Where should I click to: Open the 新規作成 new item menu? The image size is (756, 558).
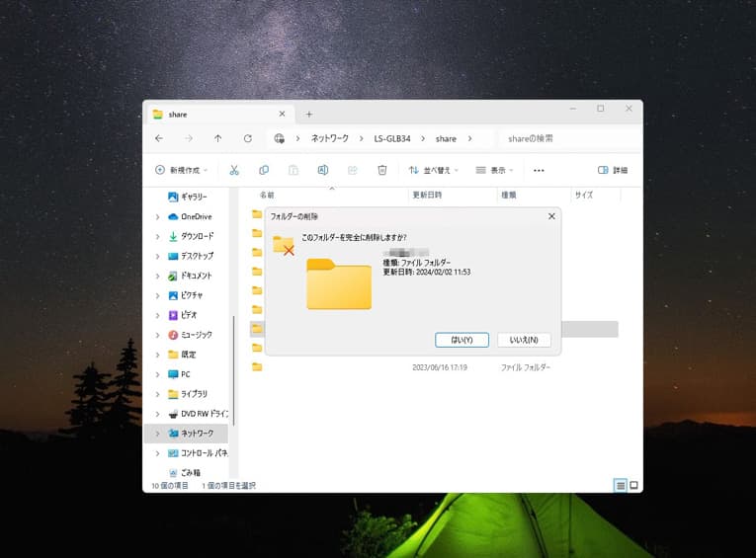pos(181,170)
